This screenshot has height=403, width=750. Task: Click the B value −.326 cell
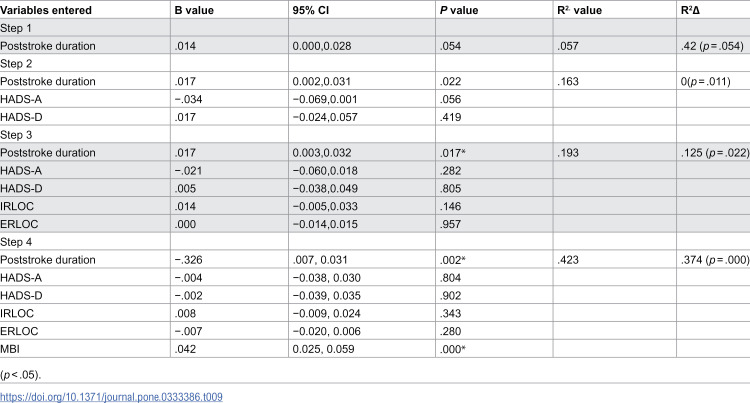(188, 260)
